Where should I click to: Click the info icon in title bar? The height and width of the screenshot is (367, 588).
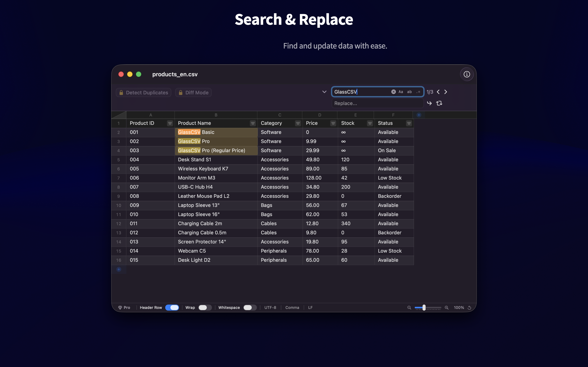(467, 74)
